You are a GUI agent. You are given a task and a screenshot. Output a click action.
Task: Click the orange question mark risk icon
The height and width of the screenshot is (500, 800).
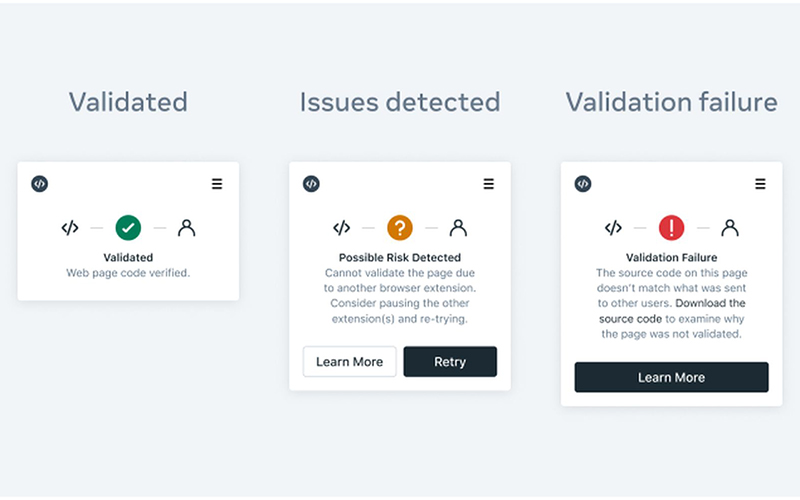tap(400, 228)
